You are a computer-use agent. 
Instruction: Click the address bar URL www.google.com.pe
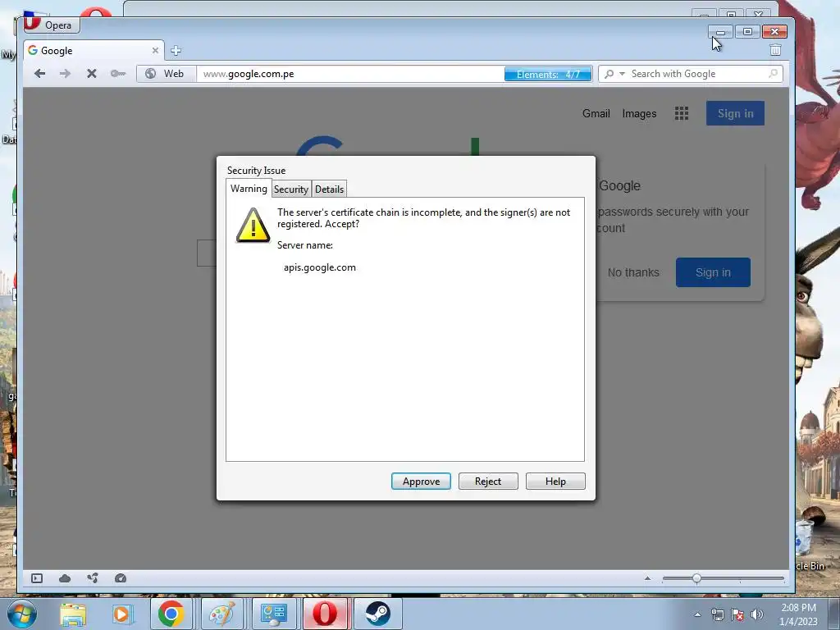249,74
